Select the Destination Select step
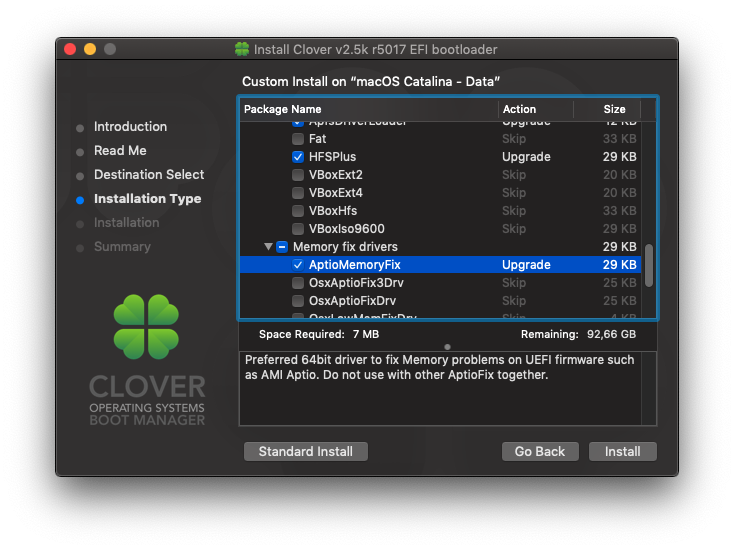 coord(149,175)
